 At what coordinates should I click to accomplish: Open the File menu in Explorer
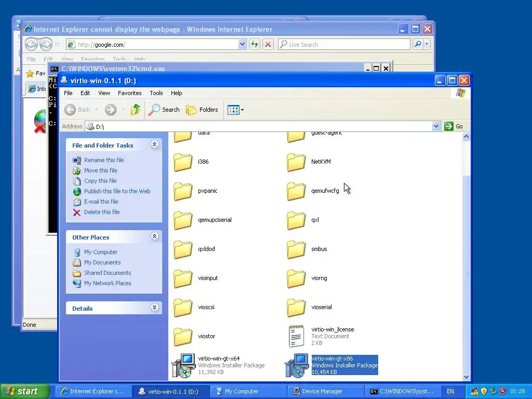68,93
